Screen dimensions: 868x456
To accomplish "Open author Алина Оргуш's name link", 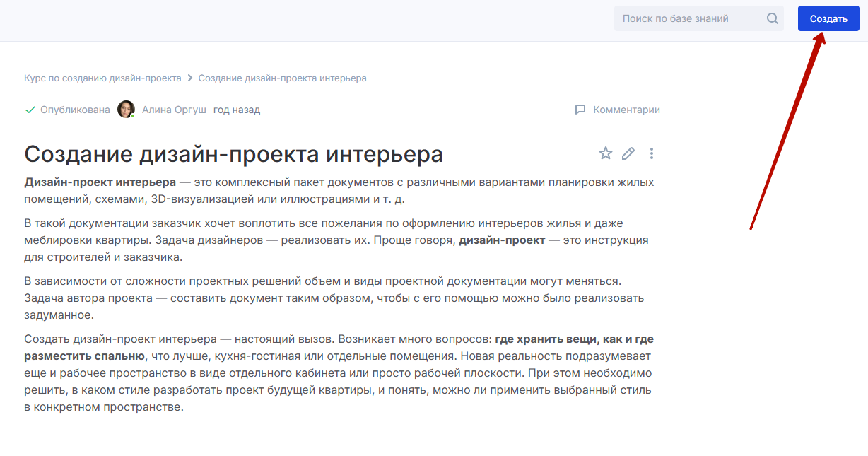I will [175, 110].
